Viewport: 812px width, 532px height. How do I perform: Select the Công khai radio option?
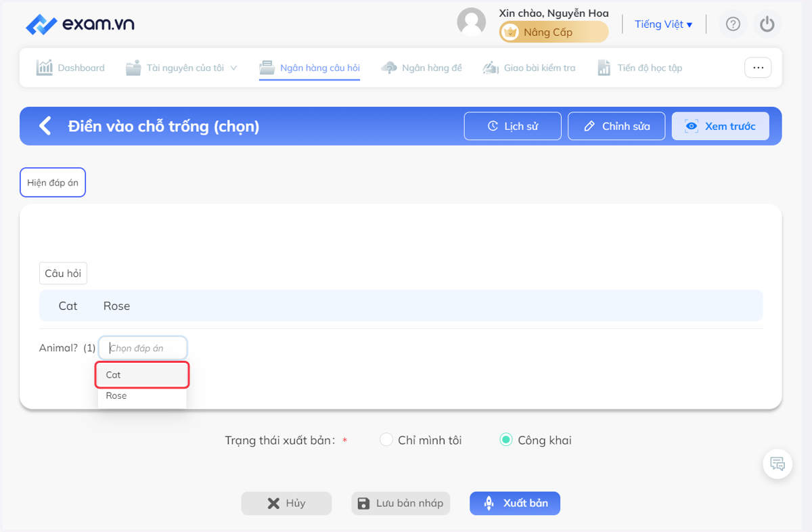(x=506, y=440)
